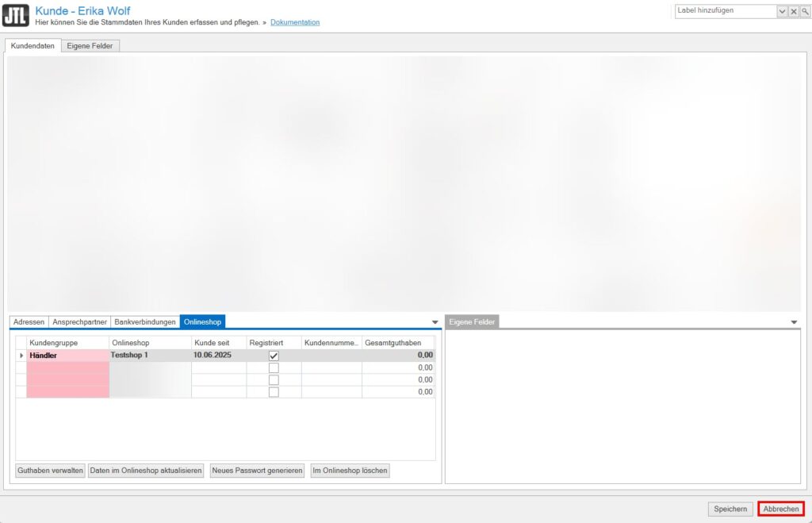The width and height of the screenshot is (812, 523).
Task: Switch to the Eigene Felder tab
Action: click(90, 45)
